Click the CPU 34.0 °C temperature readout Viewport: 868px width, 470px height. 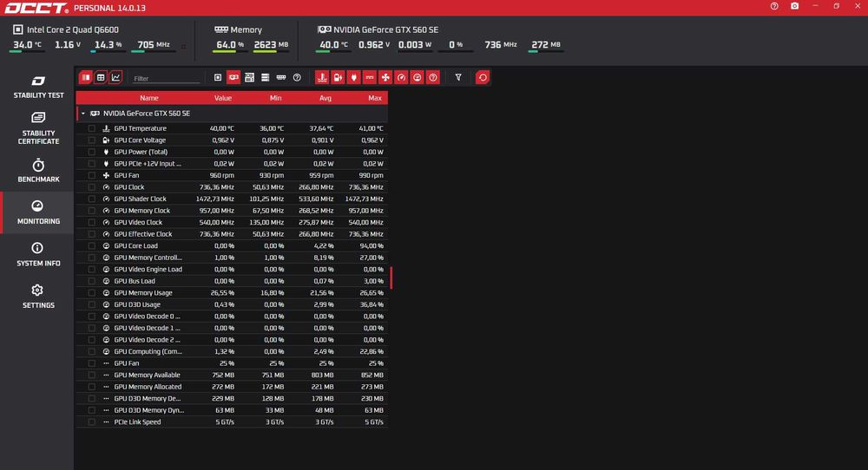click(x=27, y=45)
